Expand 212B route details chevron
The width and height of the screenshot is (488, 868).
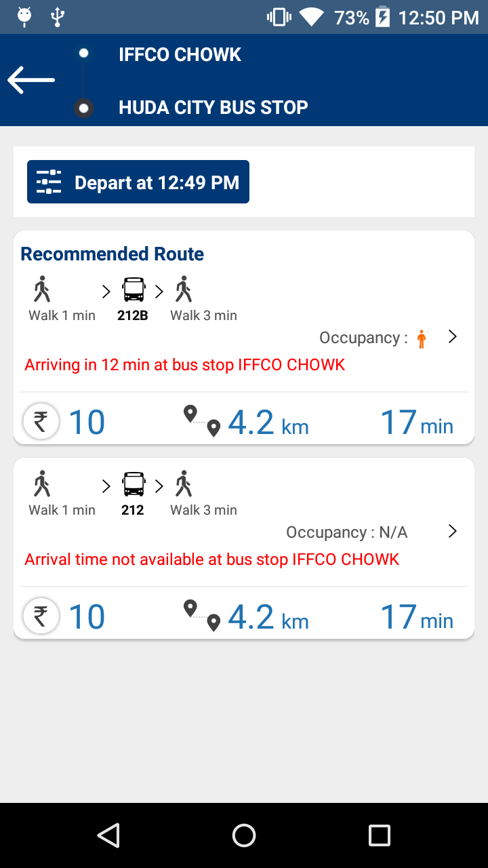click(x=453, y=336)
